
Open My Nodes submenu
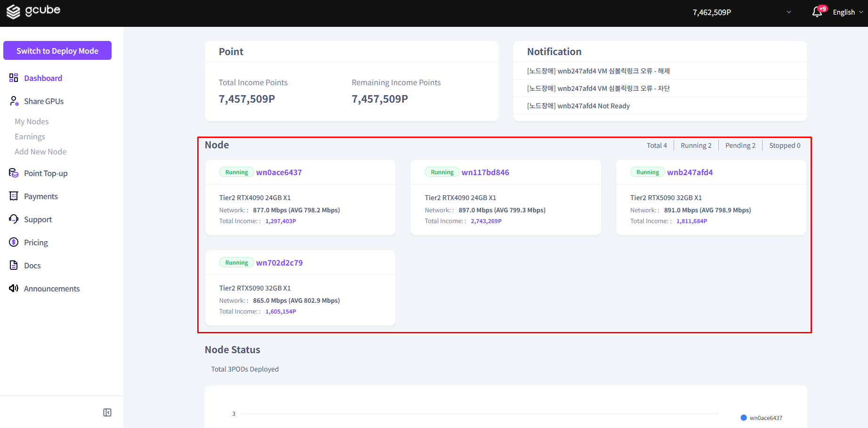click(32, 121)
